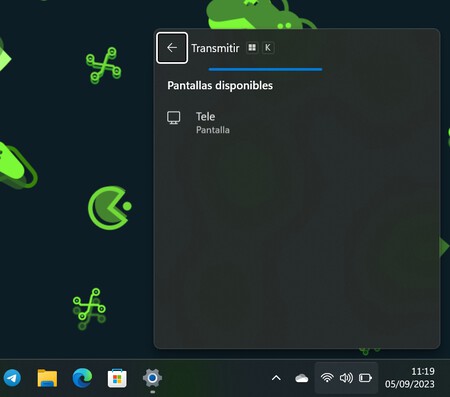Viewport: 450px width, 397px height.
Task: Click the monitor icon next to Tele
Action: 174,118
